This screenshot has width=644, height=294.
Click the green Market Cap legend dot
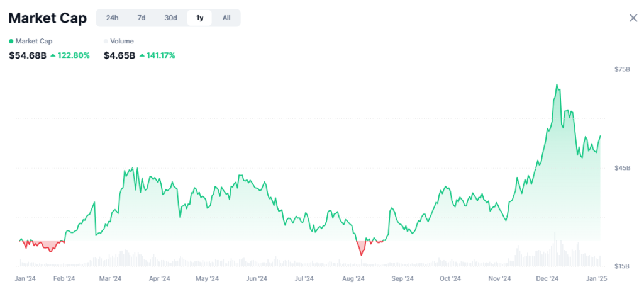[11, 42]
